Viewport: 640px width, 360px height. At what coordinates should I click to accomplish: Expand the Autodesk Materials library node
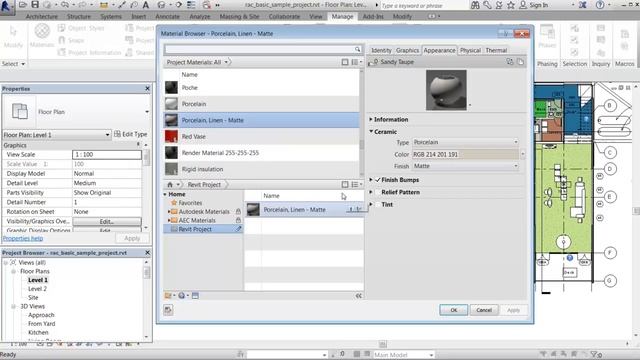[x=169, y=211]
